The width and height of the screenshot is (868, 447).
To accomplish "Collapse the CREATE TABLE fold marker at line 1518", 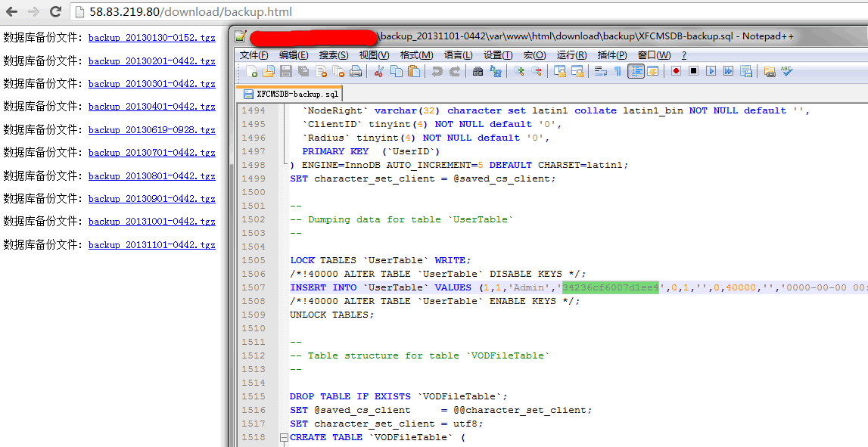I will click(284, 438).
